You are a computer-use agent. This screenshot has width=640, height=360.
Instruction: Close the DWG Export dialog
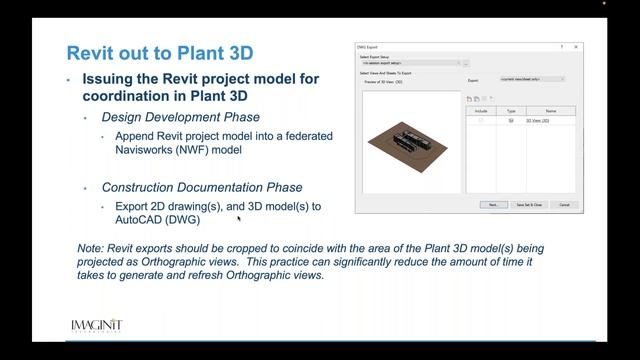click(x=576, y=47)
